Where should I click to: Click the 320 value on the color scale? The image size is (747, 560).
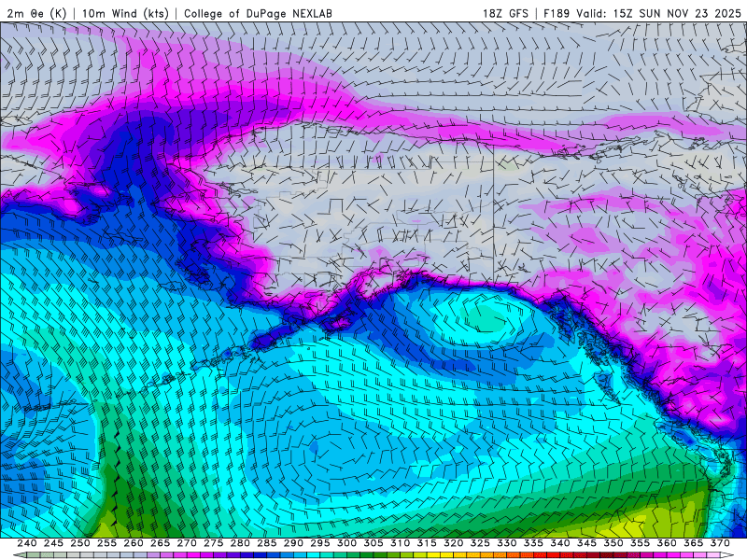[x=454, y=543]
